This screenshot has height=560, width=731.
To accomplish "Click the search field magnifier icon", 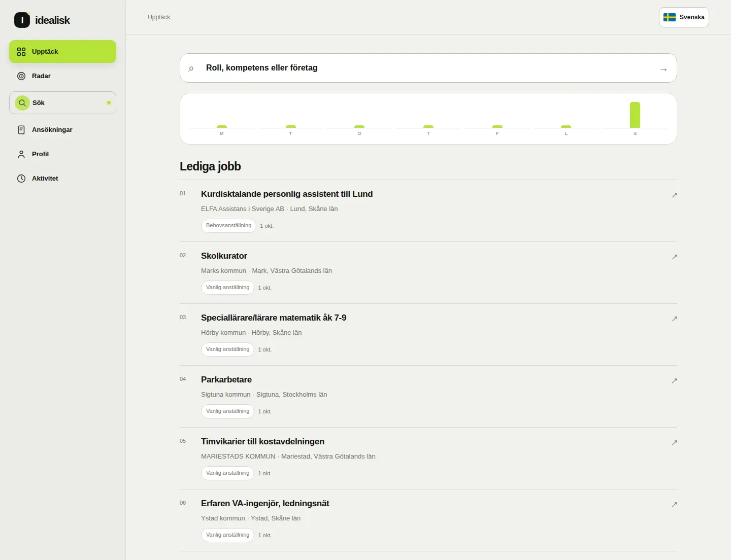I will tap(191, 68).
